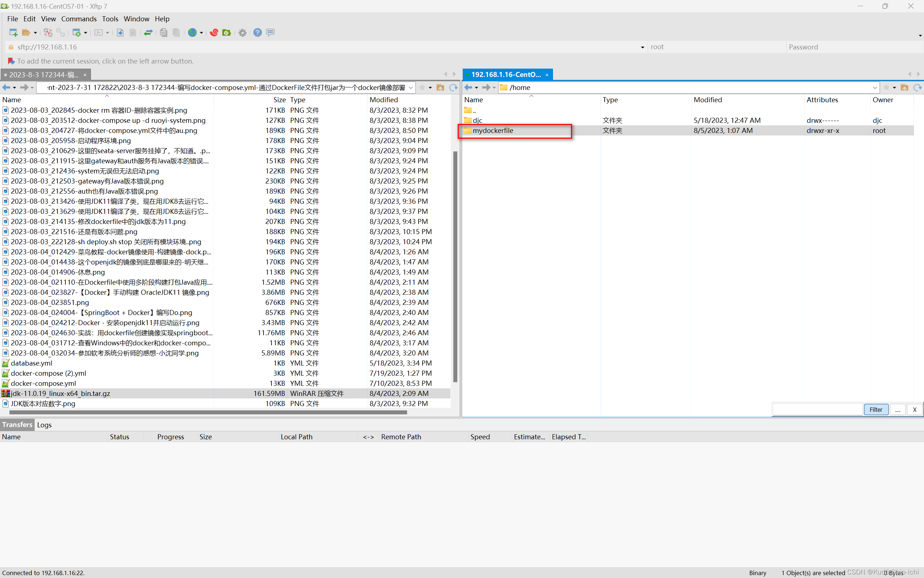924x578 pixels.
Task: Open the File menu
Action: pyautogui.click(x=13, y=19)
